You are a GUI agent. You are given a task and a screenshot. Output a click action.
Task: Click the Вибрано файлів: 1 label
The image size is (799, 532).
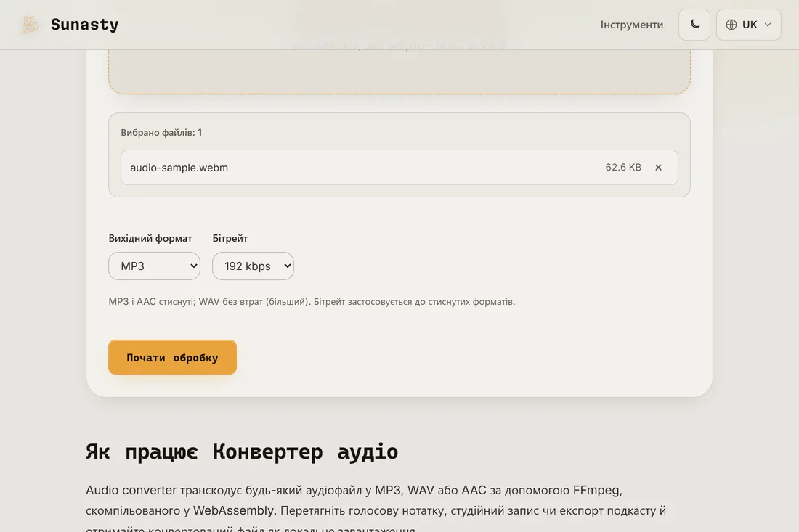click(161, 132)
